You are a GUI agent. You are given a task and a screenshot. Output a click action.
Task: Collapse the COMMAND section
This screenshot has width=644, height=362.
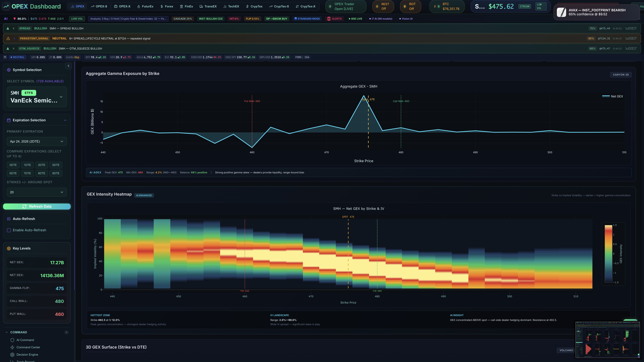pos(7,332)
